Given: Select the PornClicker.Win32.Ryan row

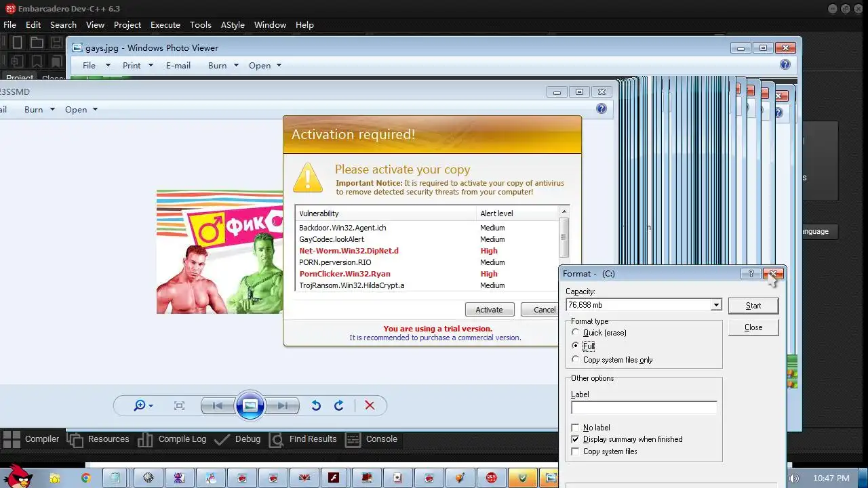Looking at the screenshot, I should tap(427, 274).
